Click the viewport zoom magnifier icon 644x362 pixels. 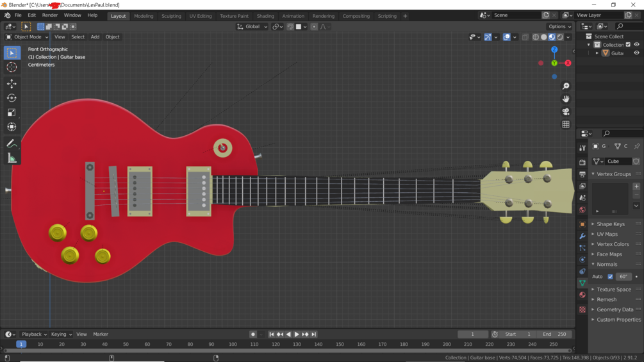[x=566, y=86]
